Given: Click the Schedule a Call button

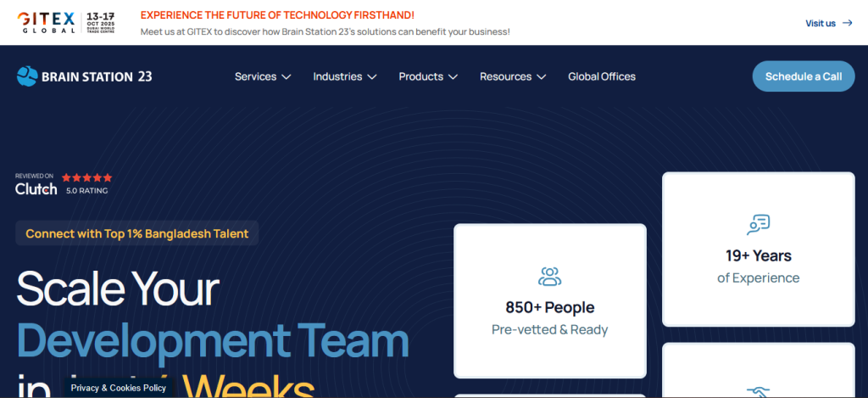Looking at the screenshot, I should click(804, 76).
